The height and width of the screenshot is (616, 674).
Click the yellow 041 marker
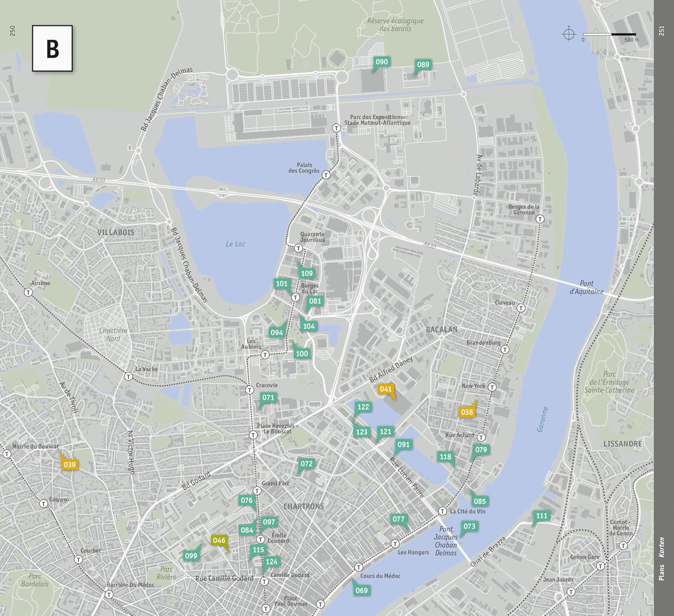click(386, 389)
